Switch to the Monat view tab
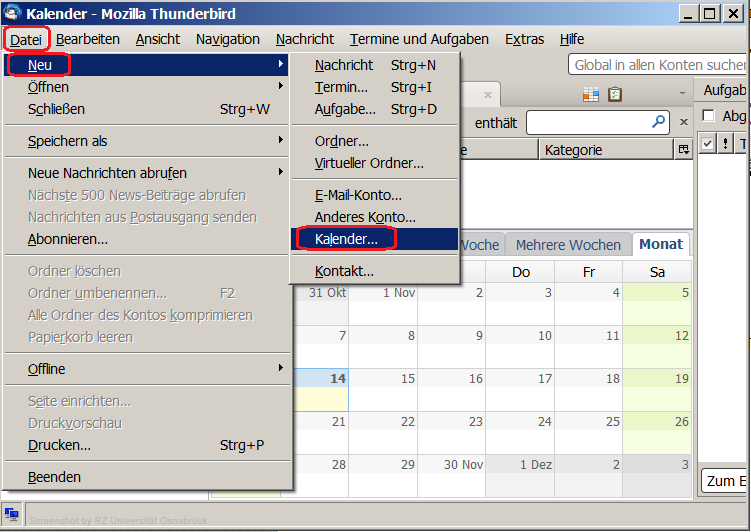 661,244
